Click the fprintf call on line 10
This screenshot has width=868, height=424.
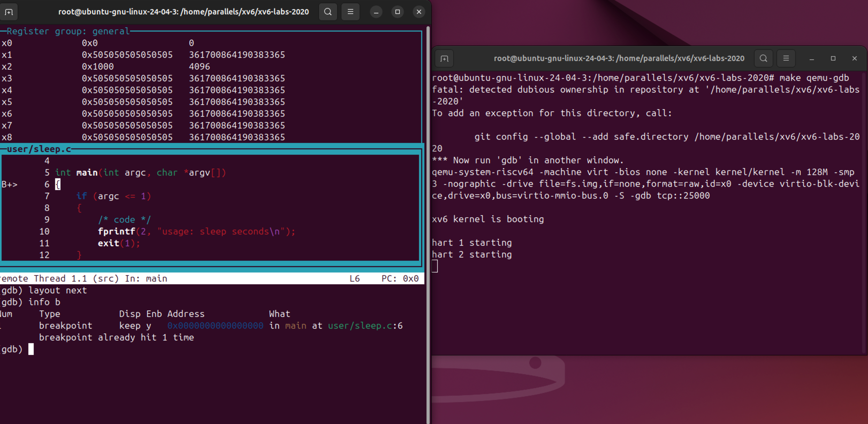click(x=116, y=232)
